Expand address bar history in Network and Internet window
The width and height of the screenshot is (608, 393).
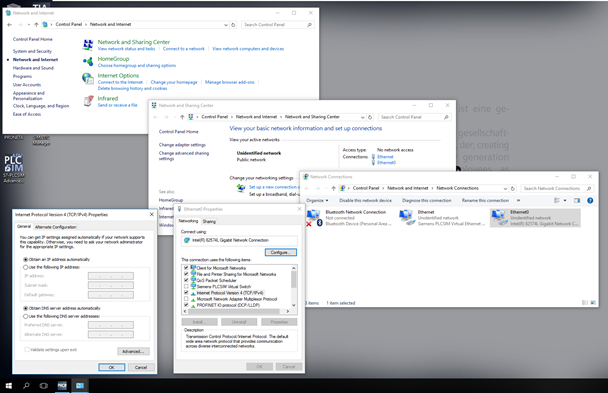click(x=226, y=25)
